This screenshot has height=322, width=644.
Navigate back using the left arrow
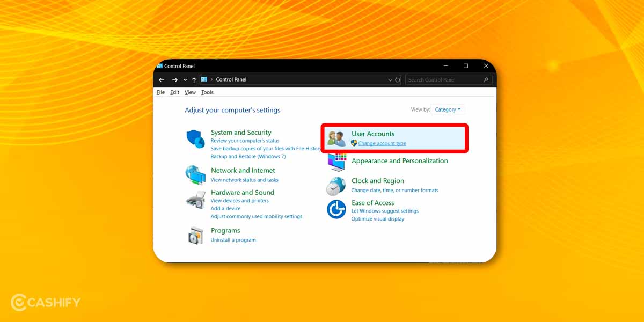(x=162, y=79)
